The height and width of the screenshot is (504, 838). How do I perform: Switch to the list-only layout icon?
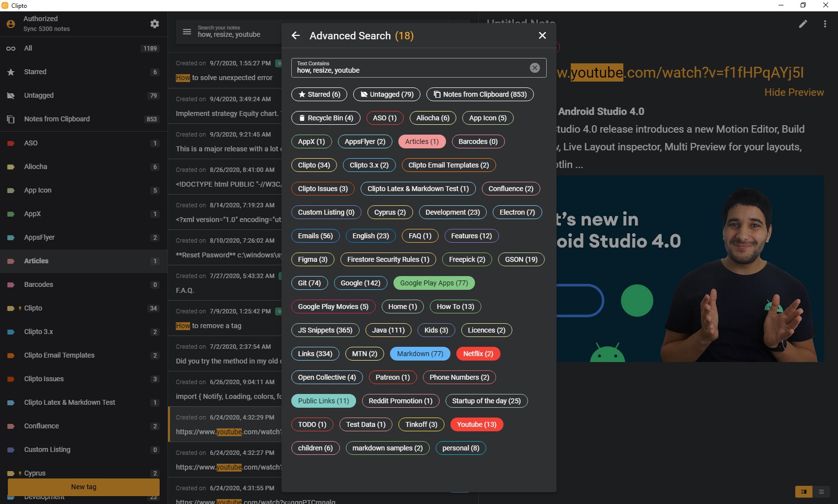[x=821, y=491]
